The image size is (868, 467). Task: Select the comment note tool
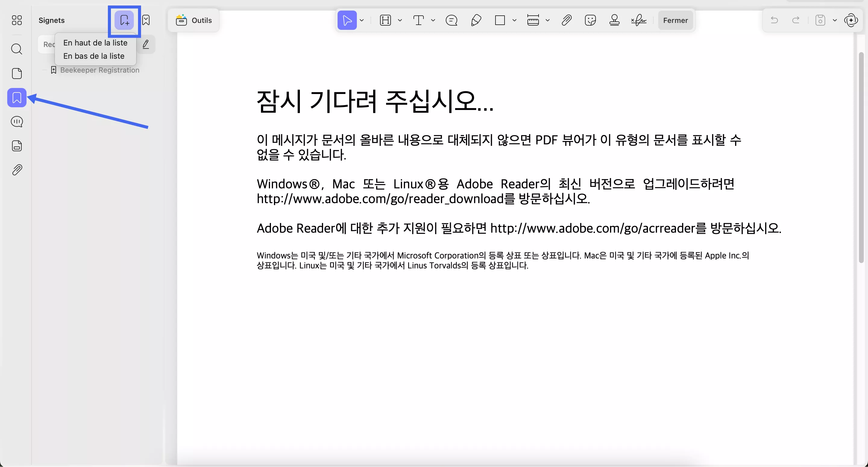[x=451, y=20]
